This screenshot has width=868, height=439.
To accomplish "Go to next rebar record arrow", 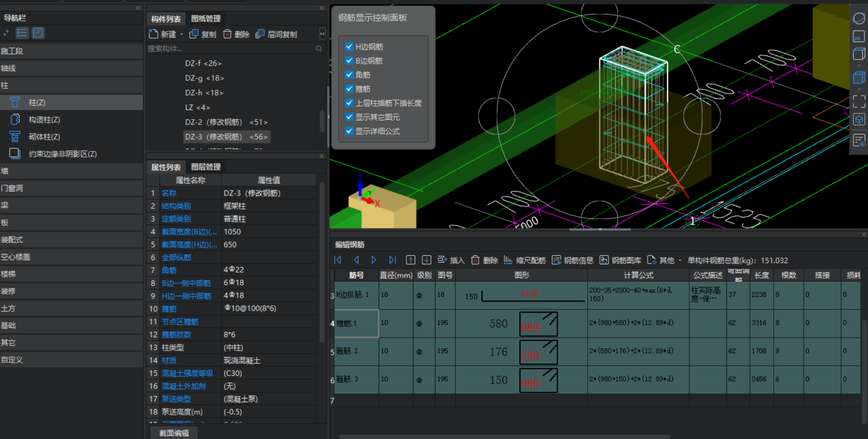I will tap(374, 260).
